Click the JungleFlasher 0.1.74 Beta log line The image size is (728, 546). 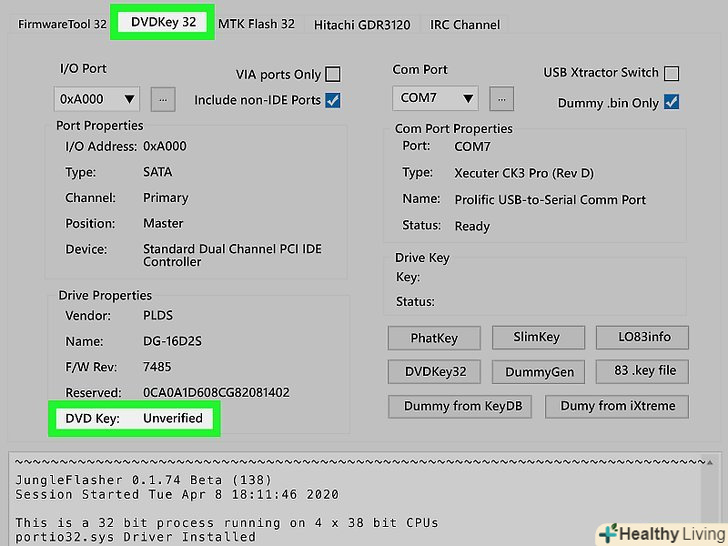(x=143, y=480)
